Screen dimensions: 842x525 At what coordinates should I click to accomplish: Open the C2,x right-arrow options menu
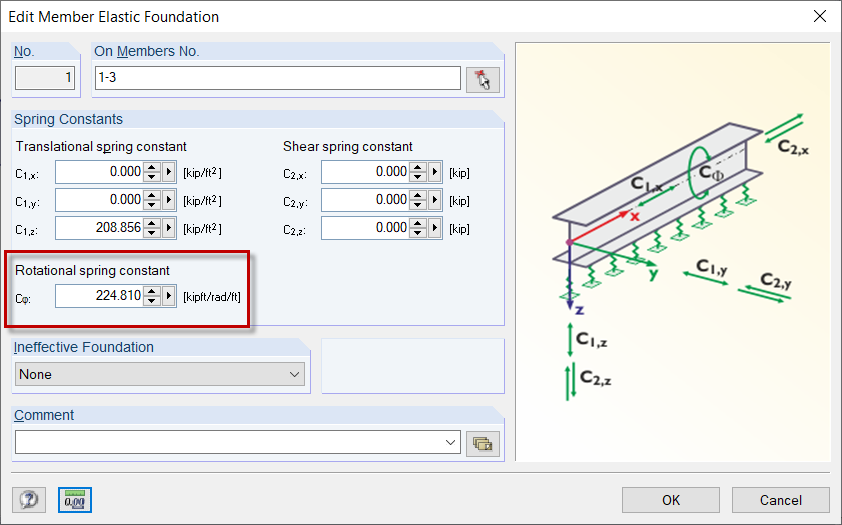point(434,172)
